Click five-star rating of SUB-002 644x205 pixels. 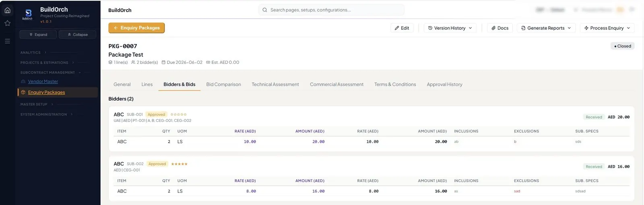[x=179, y=164]
